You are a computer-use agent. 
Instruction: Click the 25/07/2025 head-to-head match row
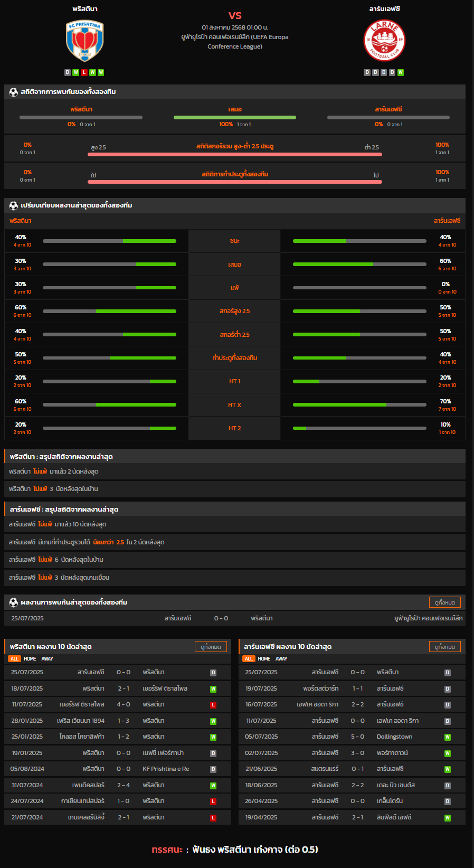235,618
